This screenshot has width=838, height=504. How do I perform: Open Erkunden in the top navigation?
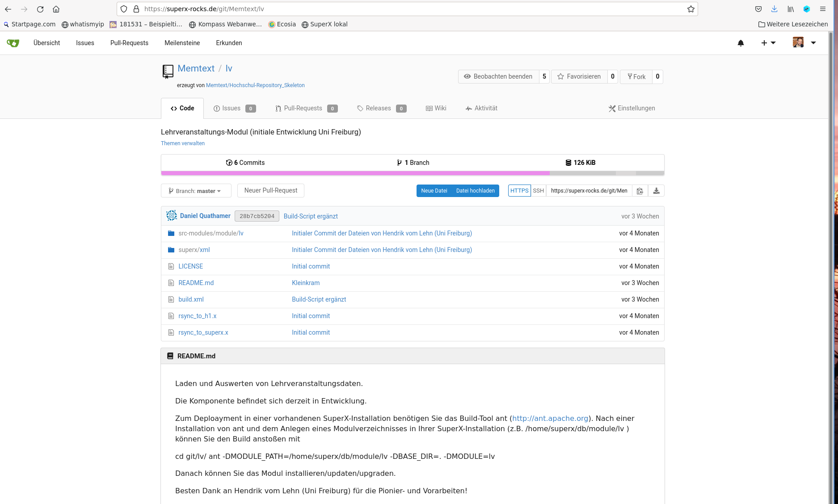click(229, 43)
